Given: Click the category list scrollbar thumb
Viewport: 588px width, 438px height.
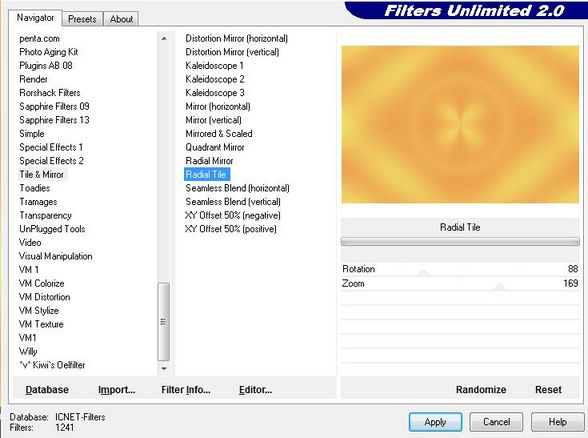Looking at the screenshot, I should click(x=164, y=321).
